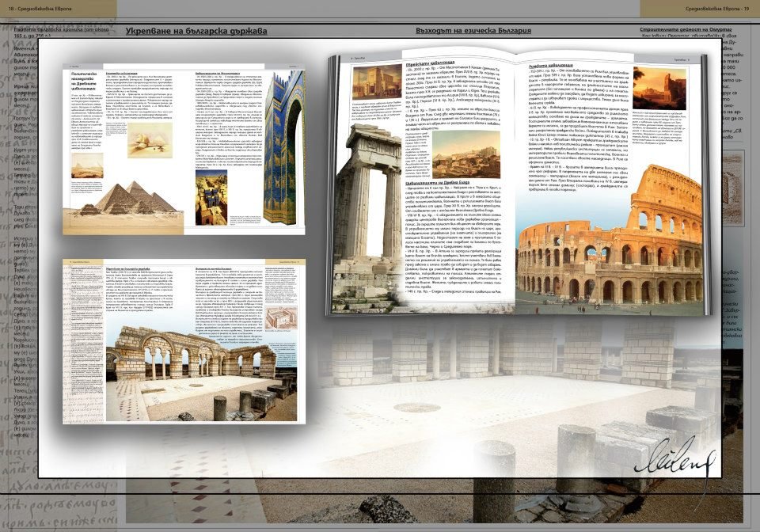The height and width of the screenshot is (532, 760).
Task: Click the "Цивилизацията на Месопотамия" heading
Action: 217,73
